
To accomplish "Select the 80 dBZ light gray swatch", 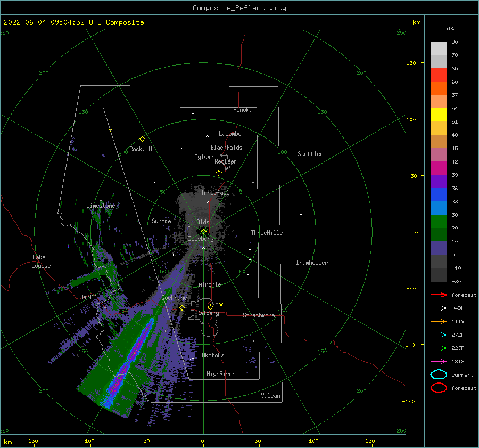I will [439, 48].
